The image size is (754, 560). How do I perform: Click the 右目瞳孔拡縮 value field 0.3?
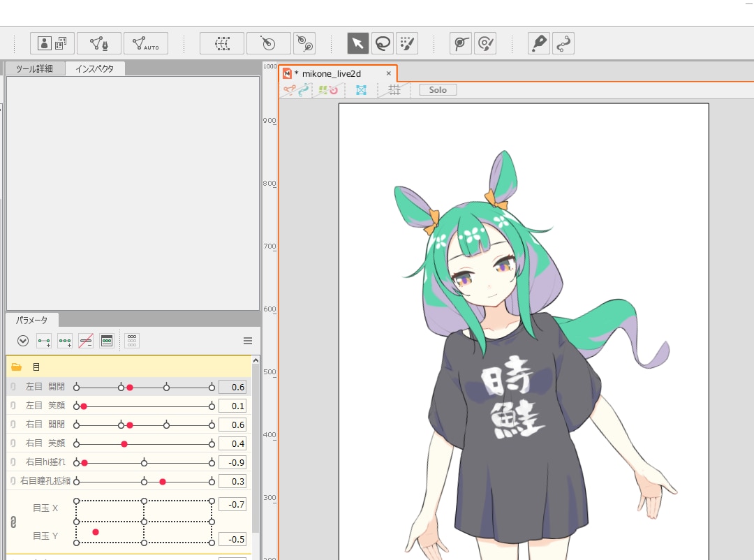[232, 481]
